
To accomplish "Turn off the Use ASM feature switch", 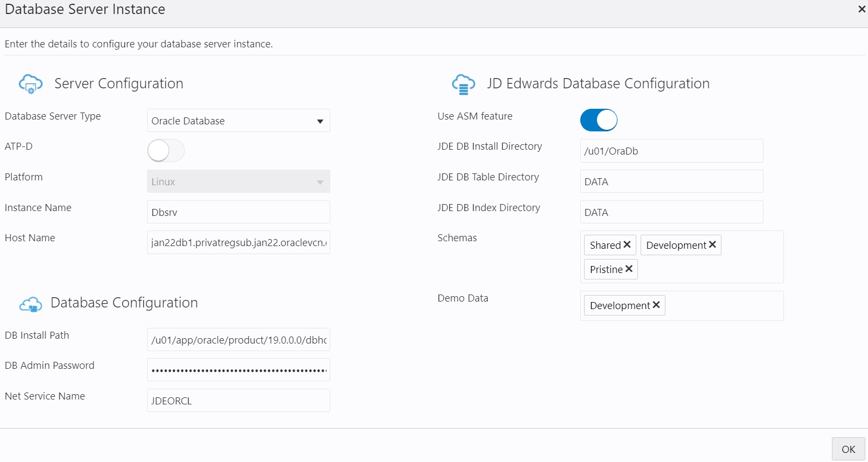I will (x=599, y=120).
